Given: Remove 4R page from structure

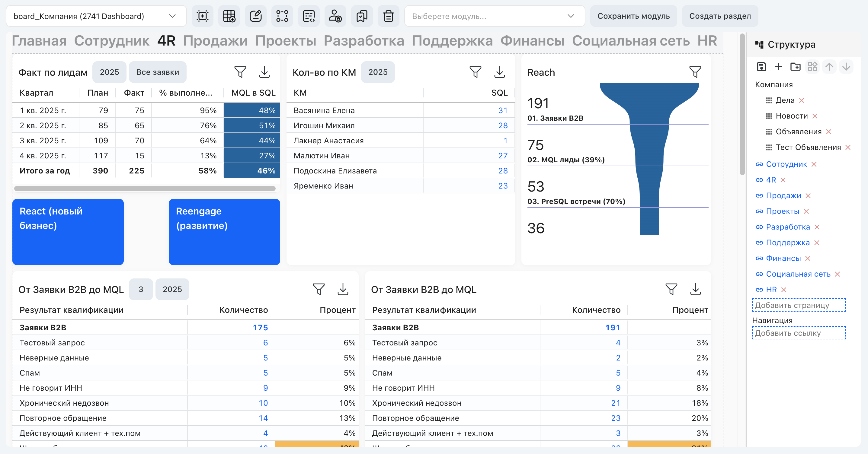Looking at the screenshot, I should [783, 180].
